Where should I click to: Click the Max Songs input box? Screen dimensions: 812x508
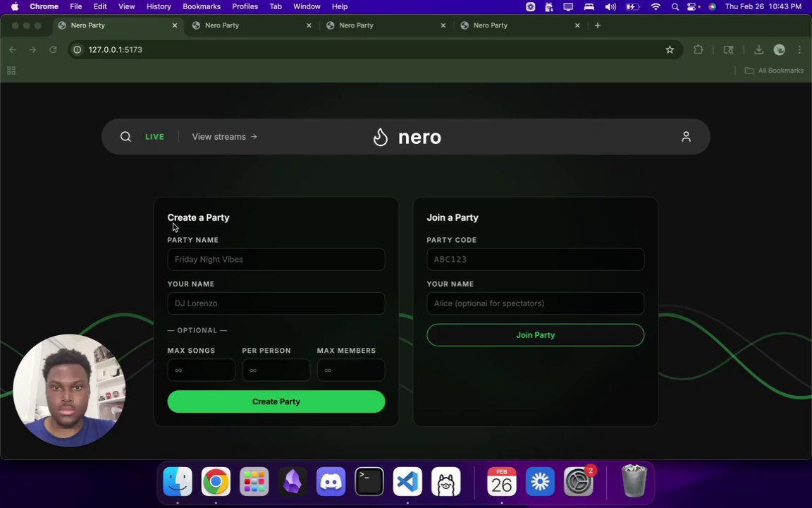pyautogui.click(x=201, y=370)
